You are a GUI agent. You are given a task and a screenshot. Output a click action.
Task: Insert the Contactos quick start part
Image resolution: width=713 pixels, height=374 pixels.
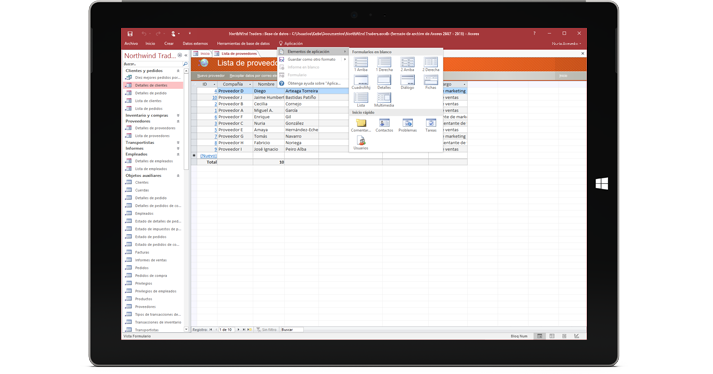(384, 125)
